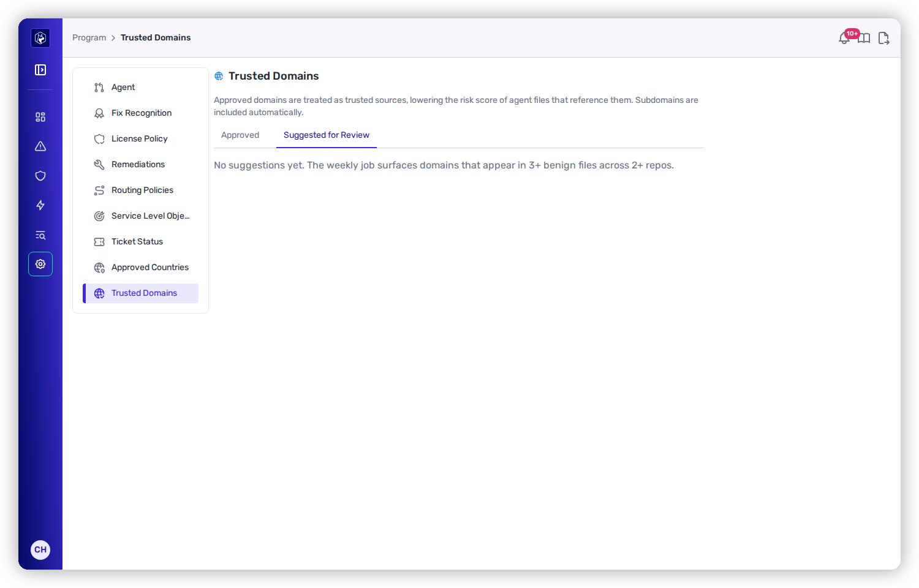Screen dimensions: 919x588
Task: Click the 'No suggestions yet' message text
Action: 444,165
